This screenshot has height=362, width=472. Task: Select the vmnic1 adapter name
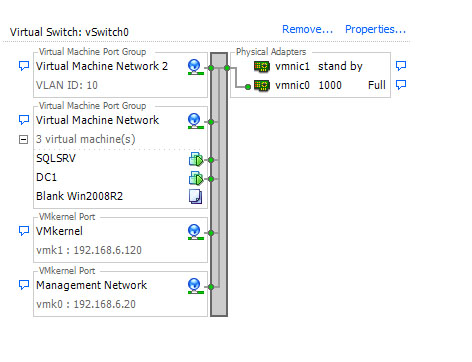[292, 66]
